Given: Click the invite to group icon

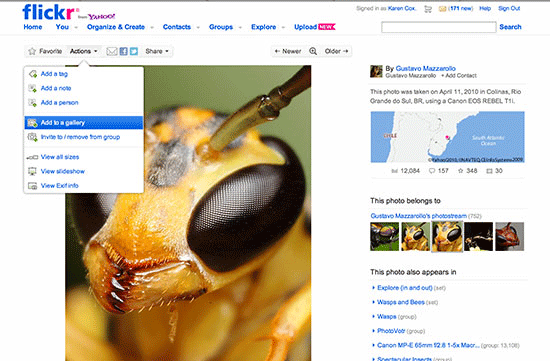Looking at the screenshot, I should pyautogui.click(x=33, y=137).
